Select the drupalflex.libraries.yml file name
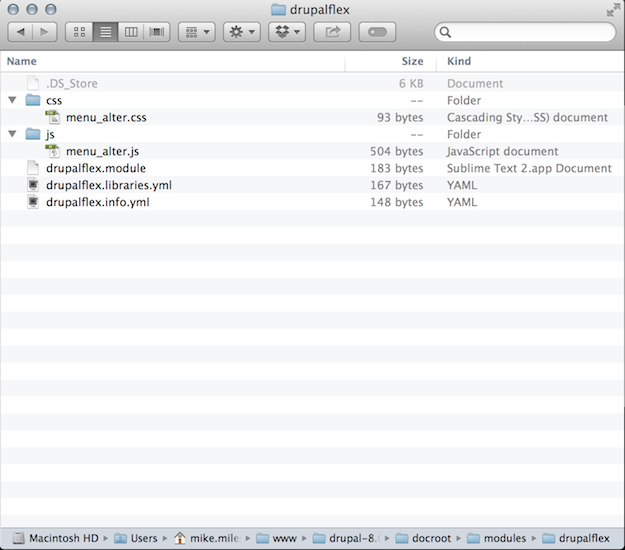Screen dimensions: 625x550 109,185
